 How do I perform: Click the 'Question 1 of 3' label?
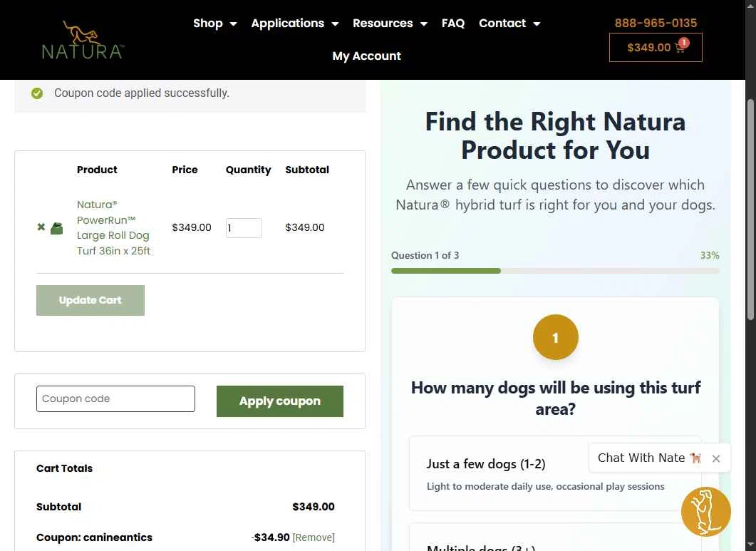[x=425, y=255]
